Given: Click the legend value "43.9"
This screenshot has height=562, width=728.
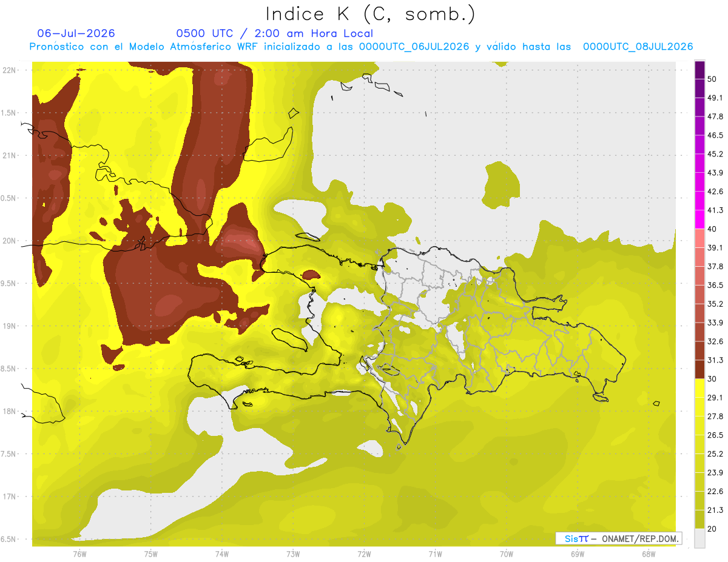Looking at the screenshot, I should coord(715,173).
